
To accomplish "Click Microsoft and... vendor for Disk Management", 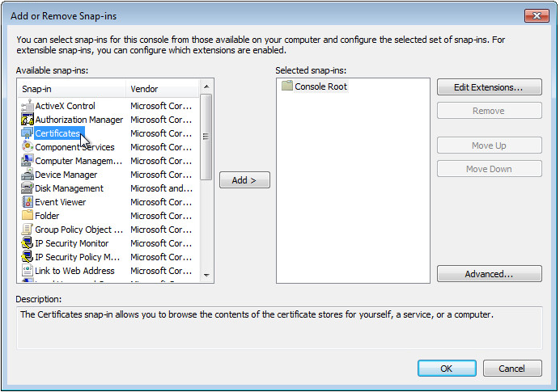I will click(x=161, y=188).
